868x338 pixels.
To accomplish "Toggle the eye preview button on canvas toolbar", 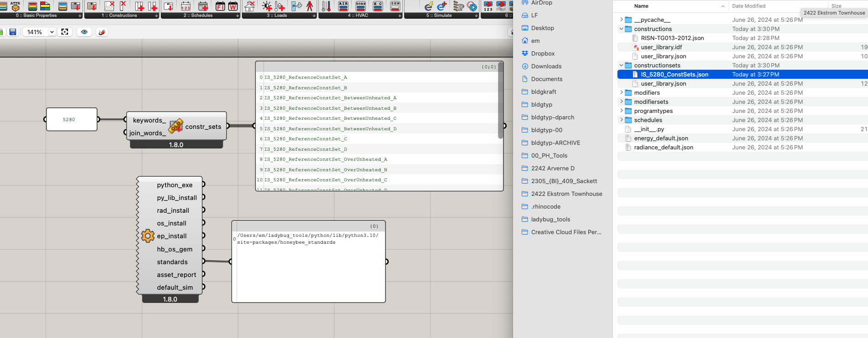I will tap(84, 32).
